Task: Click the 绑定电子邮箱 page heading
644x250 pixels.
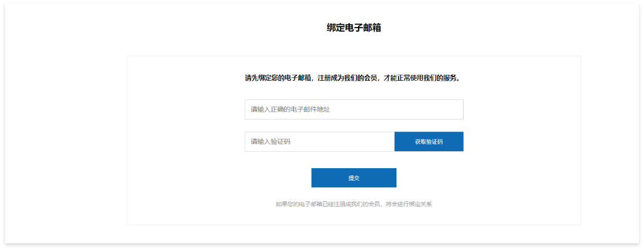Action: [x=354, y=28]
